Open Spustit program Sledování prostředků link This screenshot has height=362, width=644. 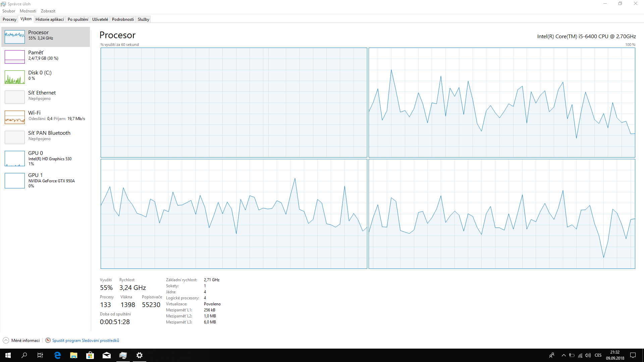(86, 340)
